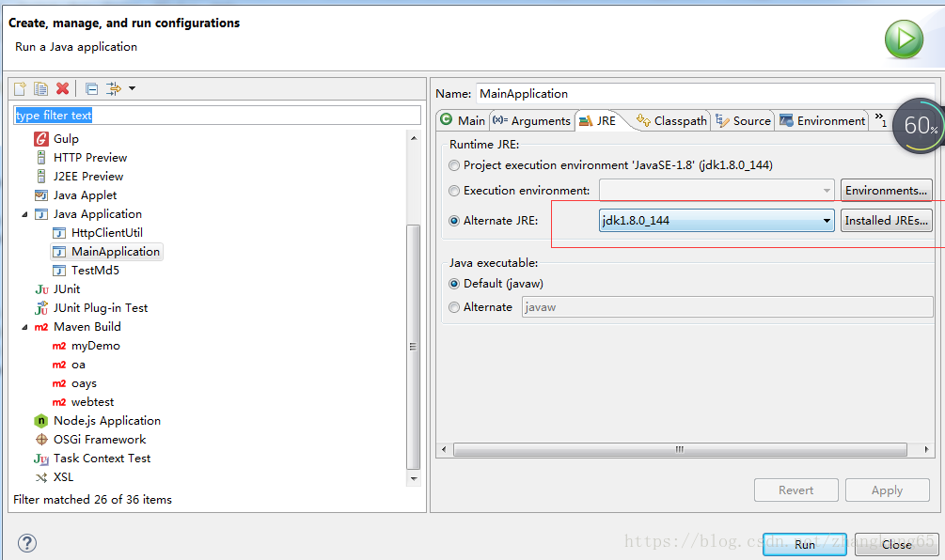Select J2EE Preview icon in tree
Screen dimensions: 945x560
tap(41, 177)
